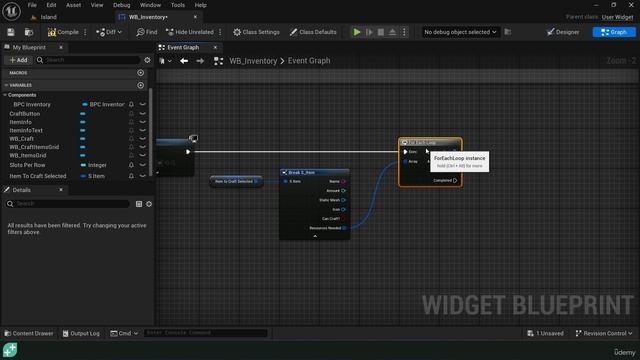The width and height of the screenshot is (640, 360).
Task: Open the View menu
Action: [x=97, y=5]
